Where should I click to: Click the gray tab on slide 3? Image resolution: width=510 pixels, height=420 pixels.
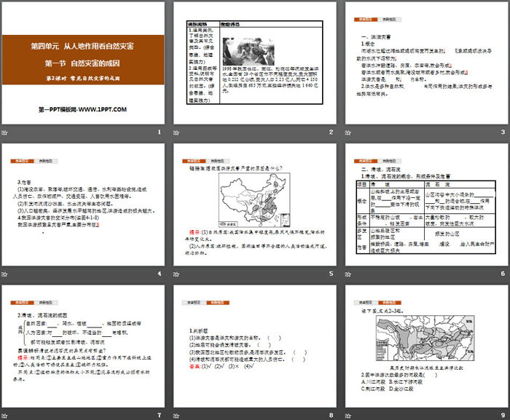coord(389,20)
